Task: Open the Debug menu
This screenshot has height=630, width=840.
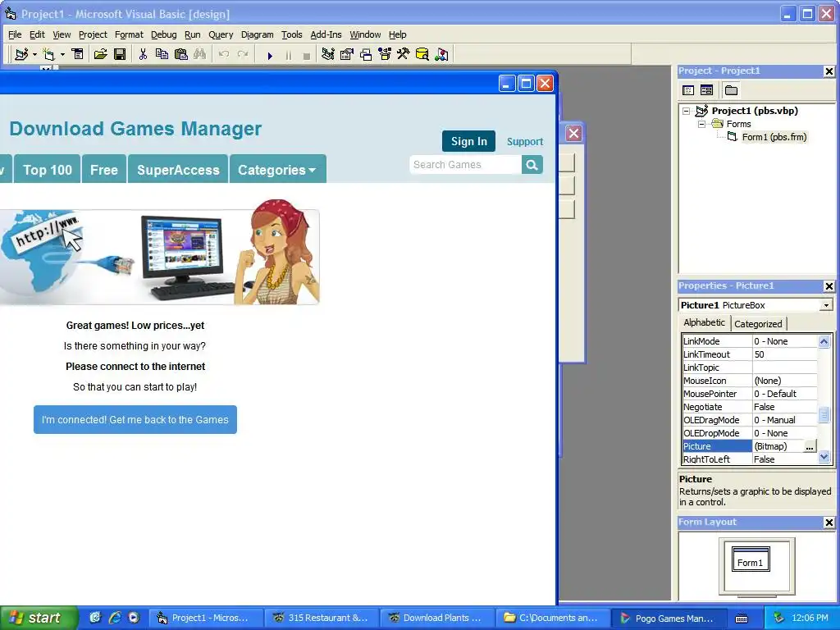Action: [163, 34]
